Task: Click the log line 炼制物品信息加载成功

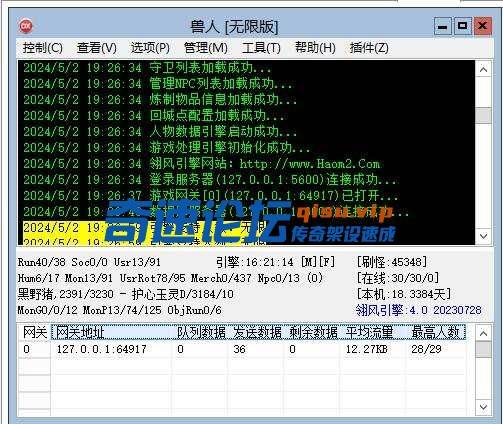Action: 160,100
